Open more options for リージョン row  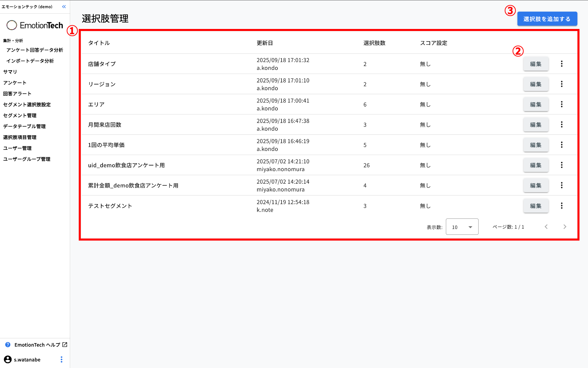pyautogui.click(x=561, y=84)
